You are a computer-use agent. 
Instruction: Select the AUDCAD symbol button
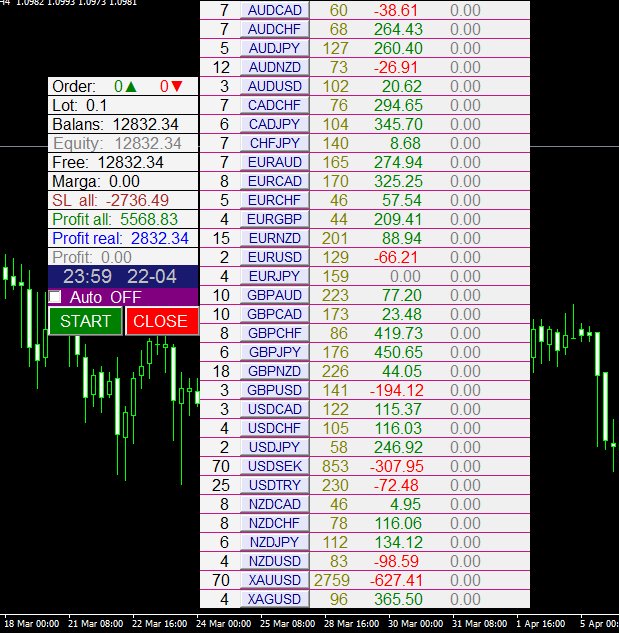pos(275,10)
